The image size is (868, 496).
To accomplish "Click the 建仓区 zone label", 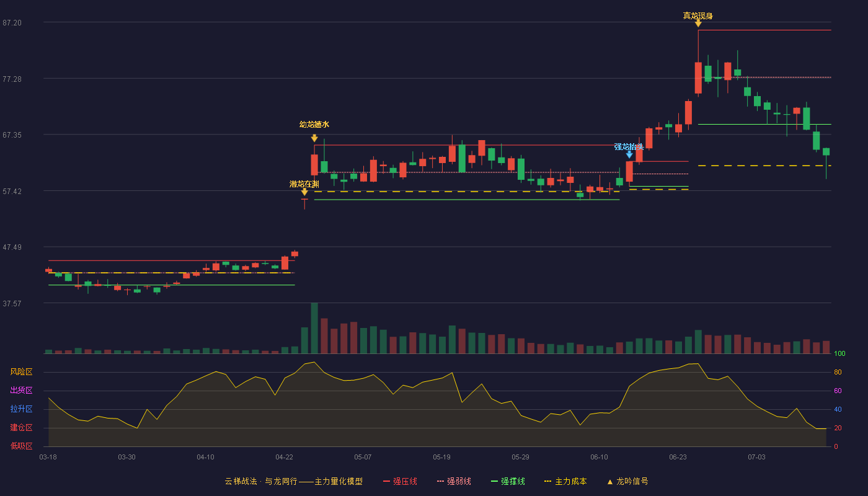I will (22, 428).
